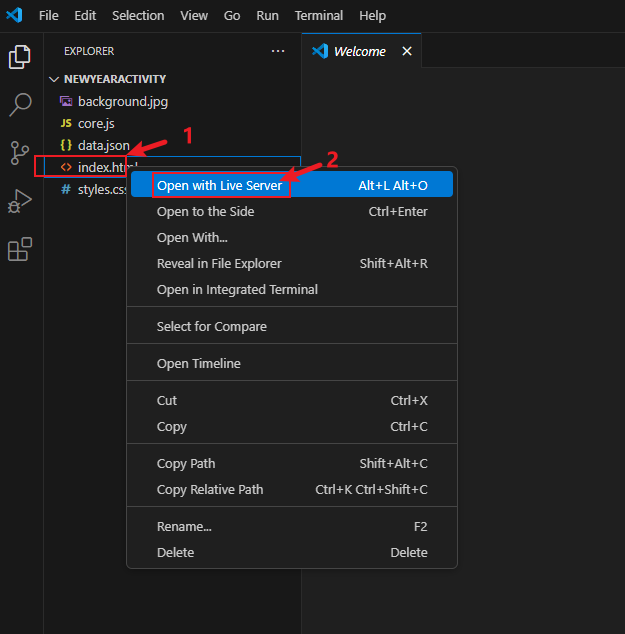This screenshot has height=634, width=625.
Task: Click the VS Code logo in title bar
Action: point(14,15)
